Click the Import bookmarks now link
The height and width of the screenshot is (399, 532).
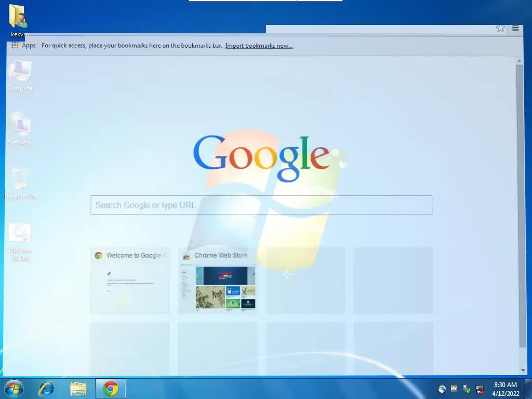(x=259, y=46)
